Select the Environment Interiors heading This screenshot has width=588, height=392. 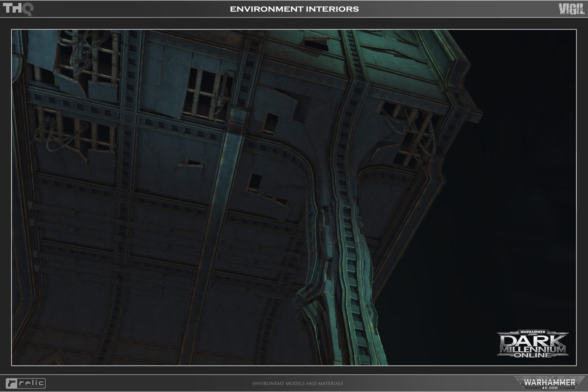pos(294,9)
